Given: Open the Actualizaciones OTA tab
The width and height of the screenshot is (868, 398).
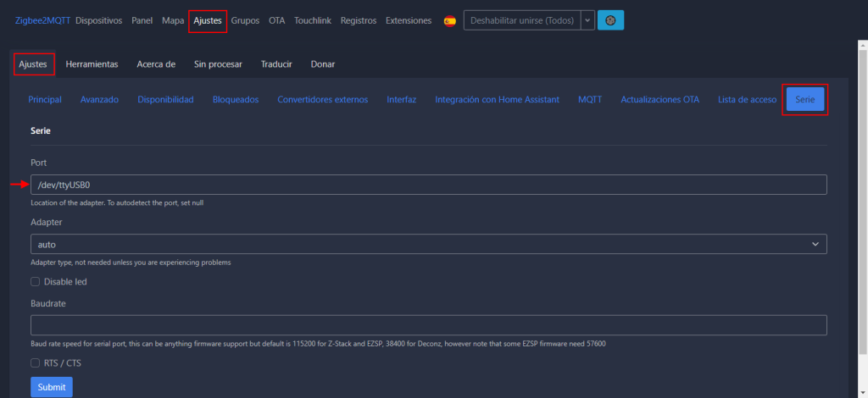Looking at the screenshot, I should [x=659, y=99].
